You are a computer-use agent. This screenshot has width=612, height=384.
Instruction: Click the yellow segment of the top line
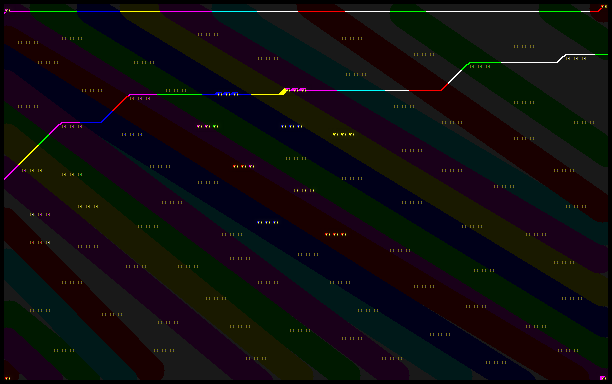pyautogui.click(x=140, y=11)
